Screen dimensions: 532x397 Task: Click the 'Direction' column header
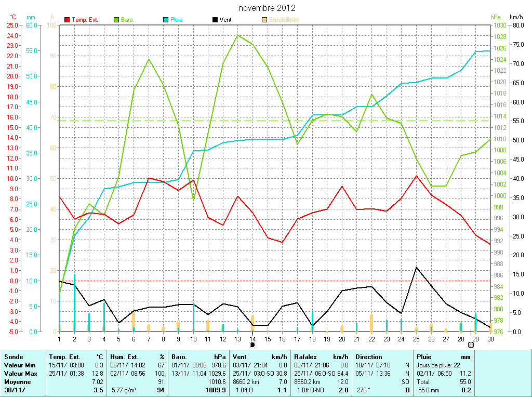click(x=369, y=357)
